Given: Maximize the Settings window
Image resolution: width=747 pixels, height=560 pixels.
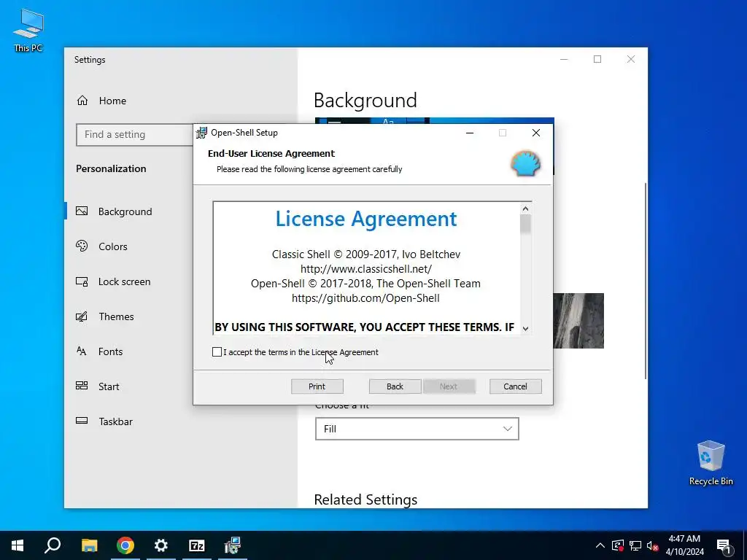Looking at the screenshot, I should click(x=597, y=59).
